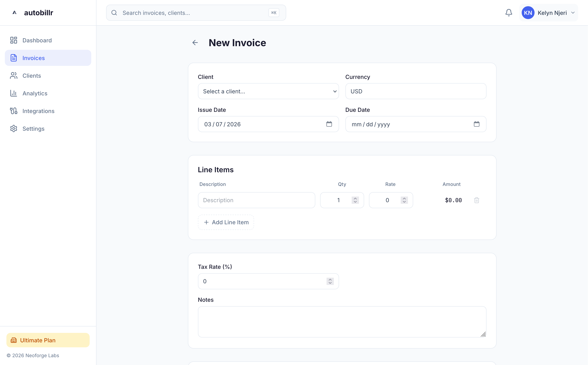Click Add Line Item button

pyautogui.click(x=226, y=222)
